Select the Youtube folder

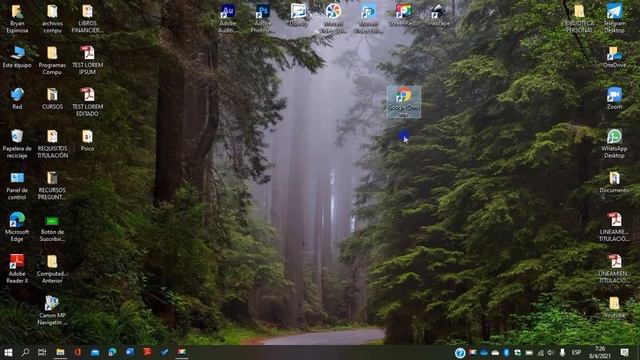tap(614, 307)
